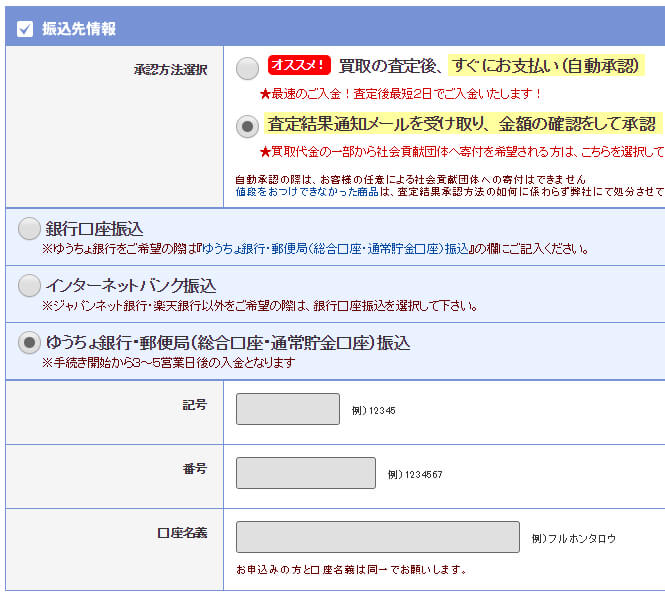665x596 pixels.
Task: Choose ゆうちょ銀行・郵便局 振込 radio button
Action: tap(29, 342)
